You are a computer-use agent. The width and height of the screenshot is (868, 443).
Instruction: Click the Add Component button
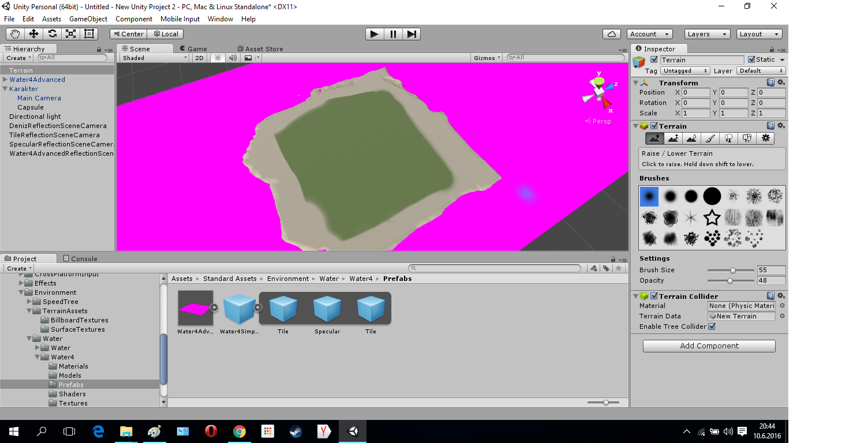(709, 346)
